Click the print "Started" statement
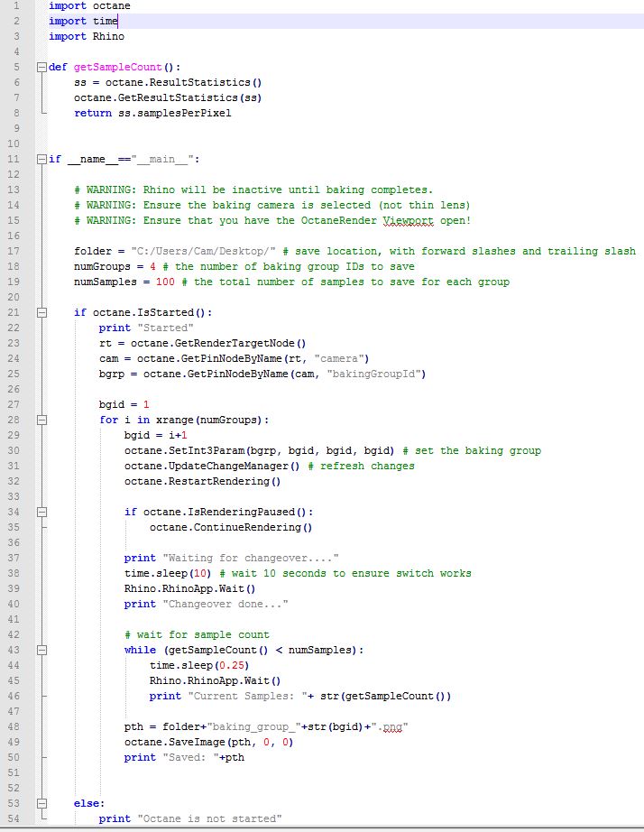The height and width of the screenshot is (832, 644). 146,328
